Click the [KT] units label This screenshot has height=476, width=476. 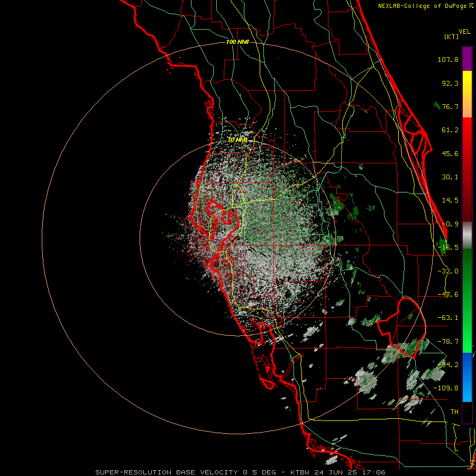pos(452,36)
